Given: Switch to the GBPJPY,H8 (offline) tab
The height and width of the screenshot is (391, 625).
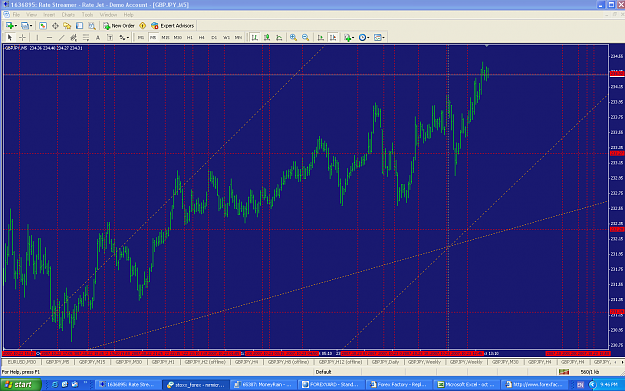Looking at the screenshot, I should point(288,362).
